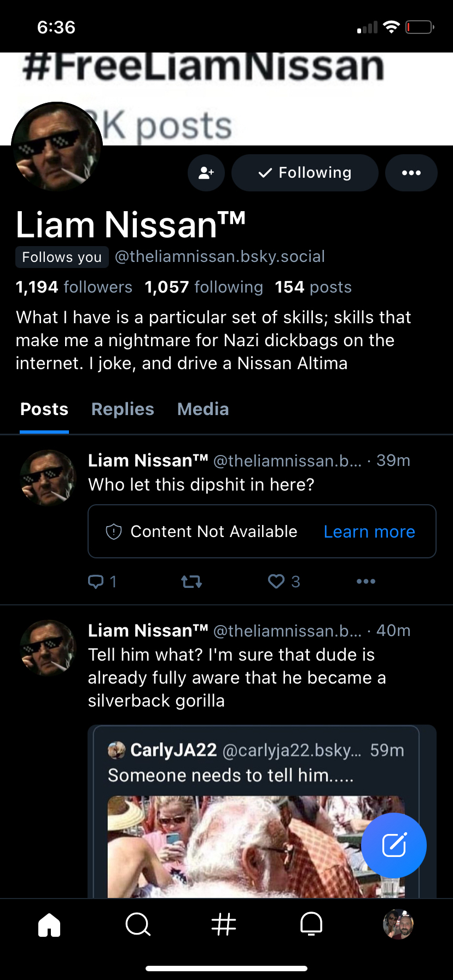Viewport: 453px width, 980px height.
Task: Tap Liam Nissan's large profile picture
Action: [57, 147]
